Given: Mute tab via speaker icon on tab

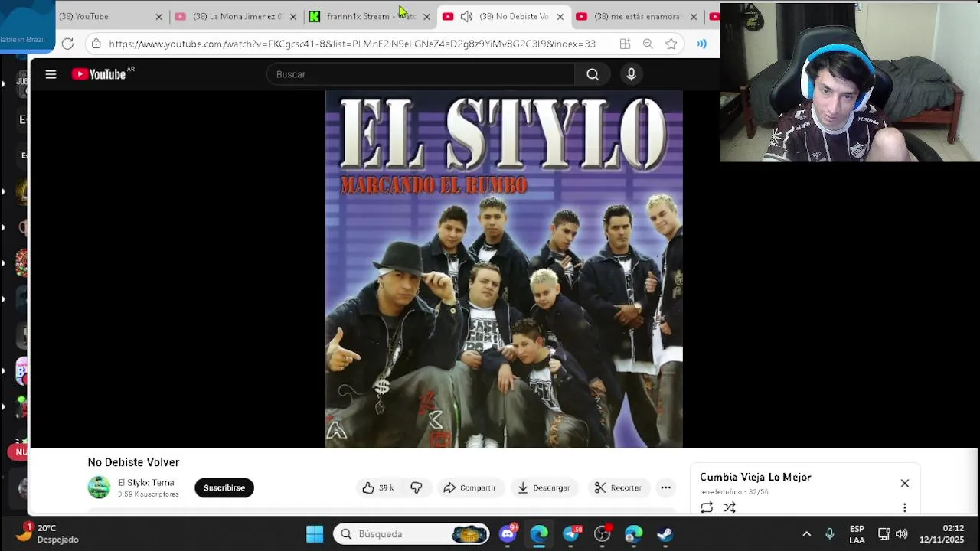Looking at the screenshot, I should tap(466, 16).
